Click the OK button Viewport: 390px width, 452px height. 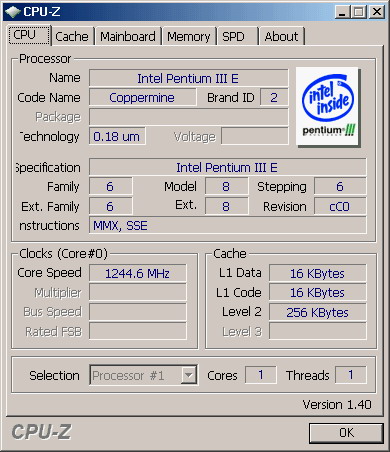tap(346, 433)
